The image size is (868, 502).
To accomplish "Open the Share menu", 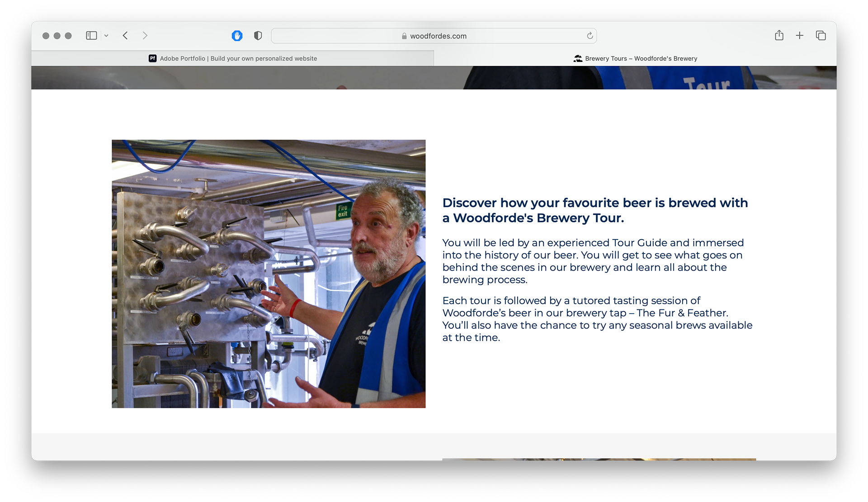I will click(779, 36).
